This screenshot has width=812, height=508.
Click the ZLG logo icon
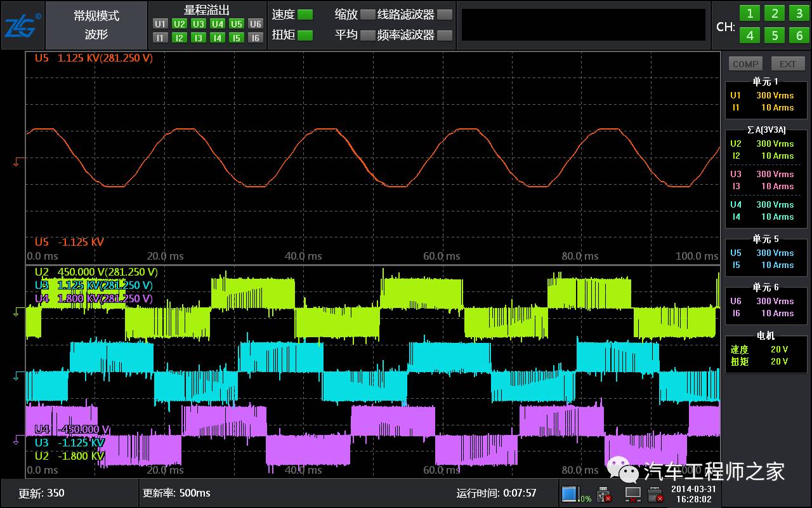click(x=23, y=25)
